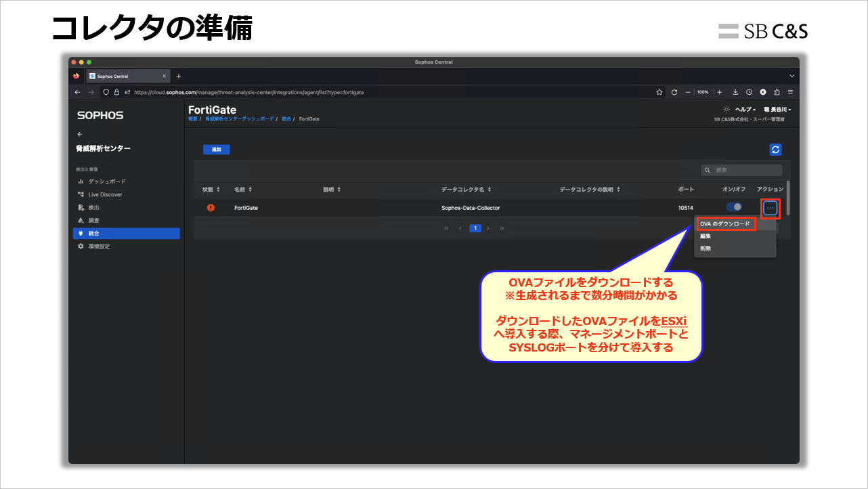This screenshot has height=489, width=868.
Task: Select 統合 in the sidebar
Action: pos(127,233)
